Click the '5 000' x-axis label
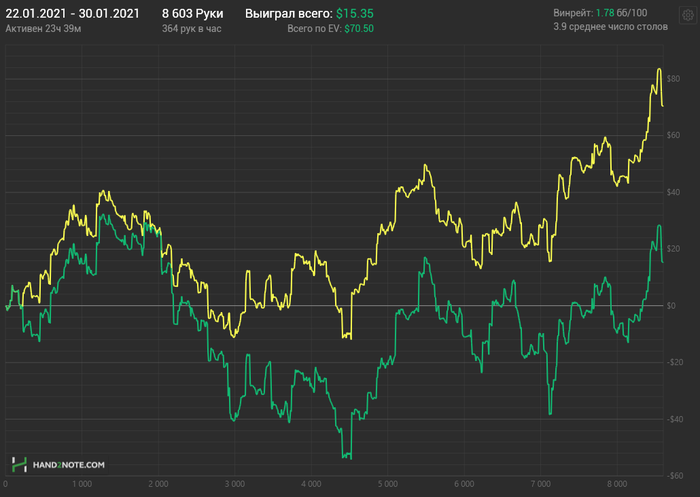Viewport: 700px width, 497px height. click(388, 484)
